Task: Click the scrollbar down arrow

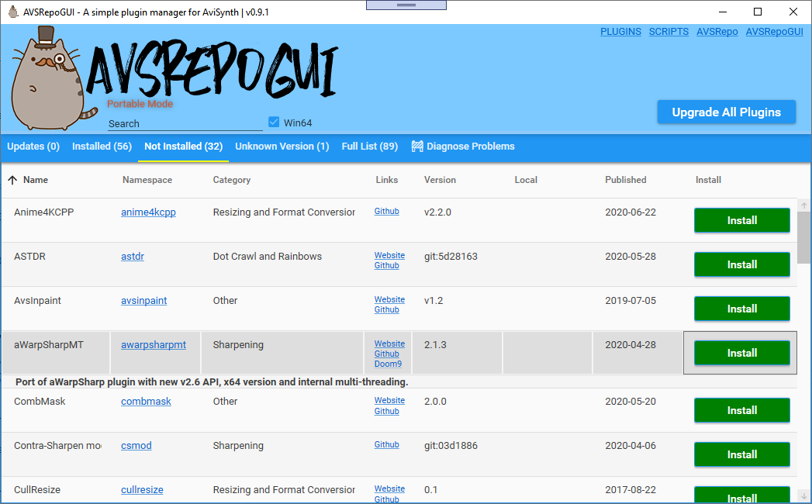Action: [x=803, y=496]
